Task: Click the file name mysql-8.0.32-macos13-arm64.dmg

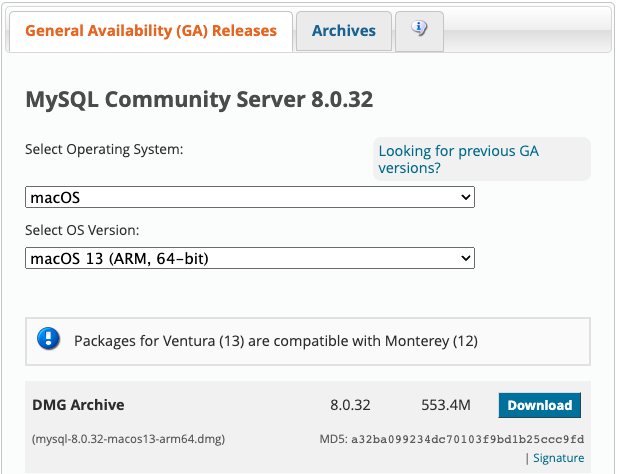Action: [x=129, y=439]
